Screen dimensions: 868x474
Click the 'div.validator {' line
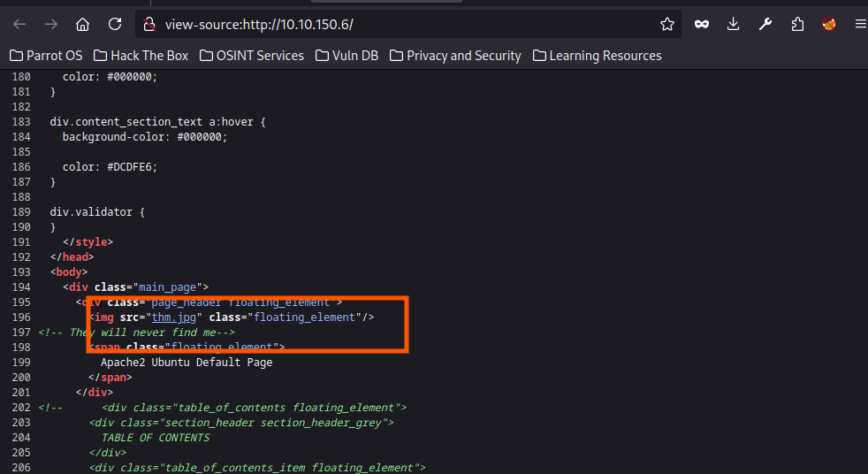(x=97, y=212)
